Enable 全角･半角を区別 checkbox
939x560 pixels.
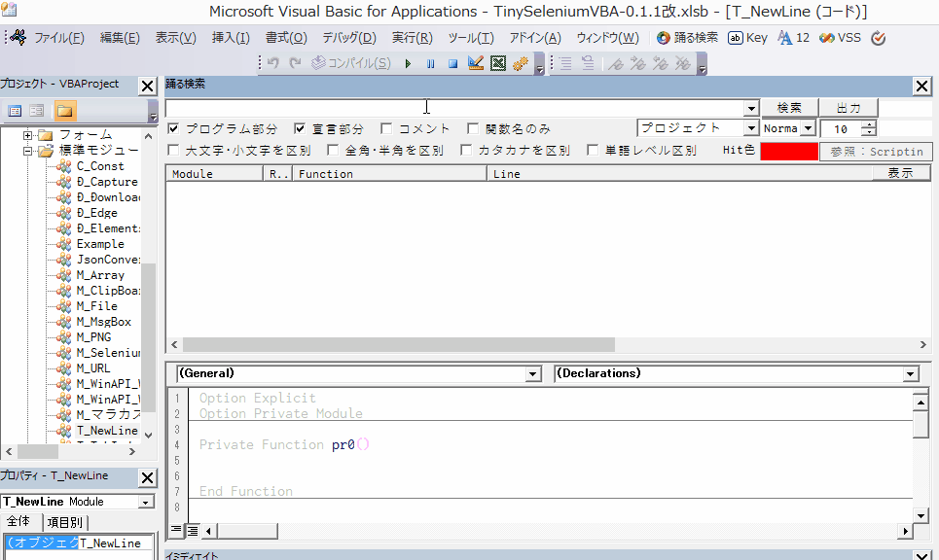tap(333, 150)
